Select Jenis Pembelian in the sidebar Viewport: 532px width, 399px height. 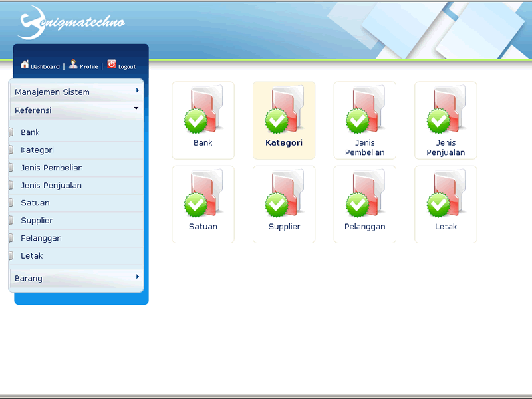[x=76, y=168]
